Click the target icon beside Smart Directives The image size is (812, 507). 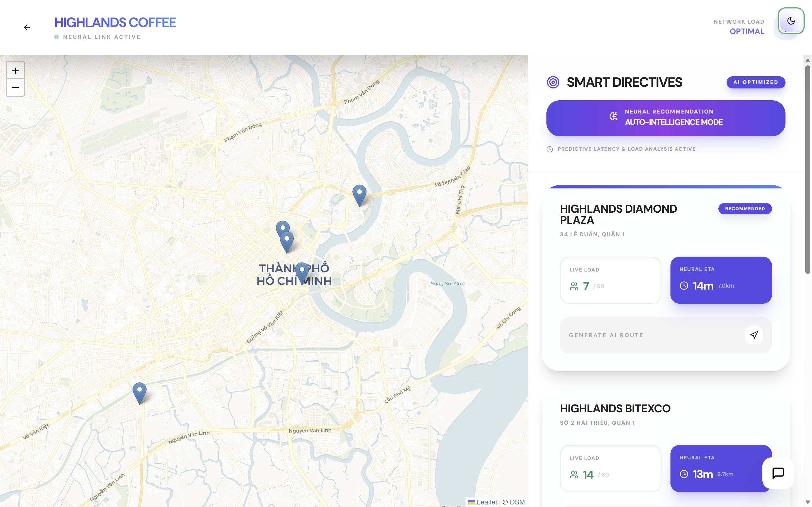(553, 83)
